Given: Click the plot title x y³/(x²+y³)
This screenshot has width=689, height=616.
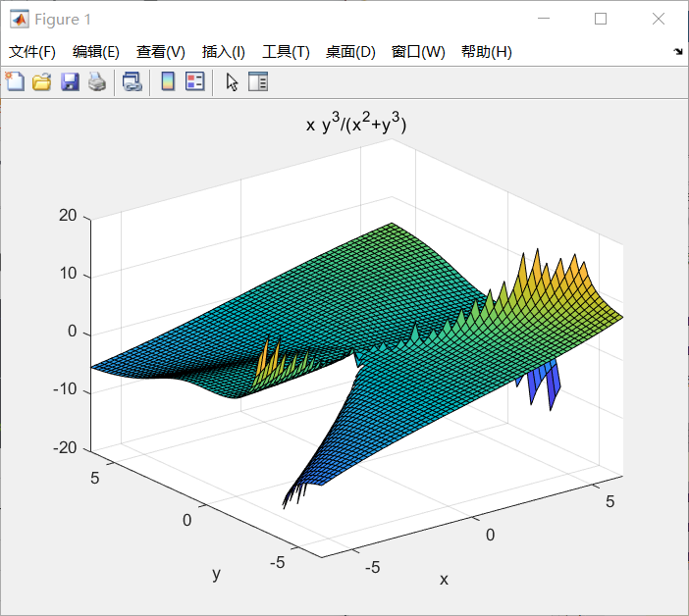Looking at the screenshot, I should click(356, 123).
